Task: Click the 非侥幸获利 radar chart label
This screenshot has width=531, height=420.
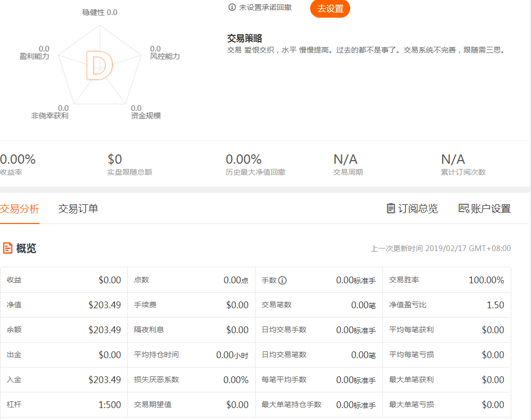Action: coord(50,115)
